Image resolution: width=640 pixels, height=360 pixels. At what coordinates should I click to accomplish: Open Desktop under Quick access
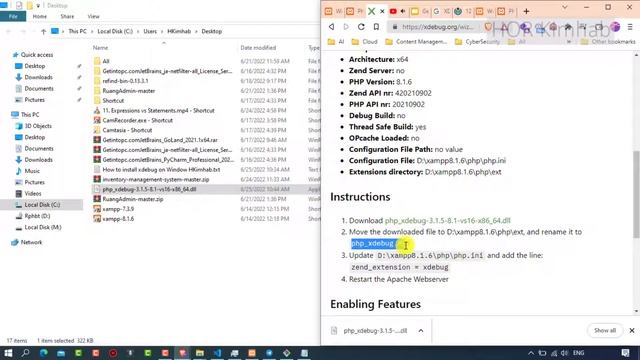[x=35, y=66]
